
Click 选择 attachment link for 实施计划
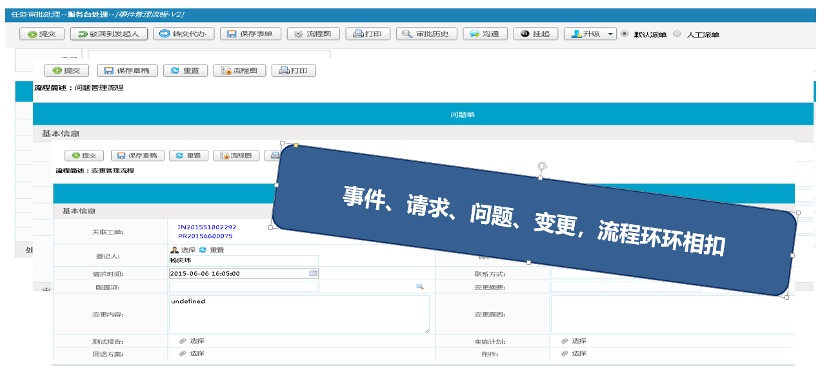coord(579,341)
